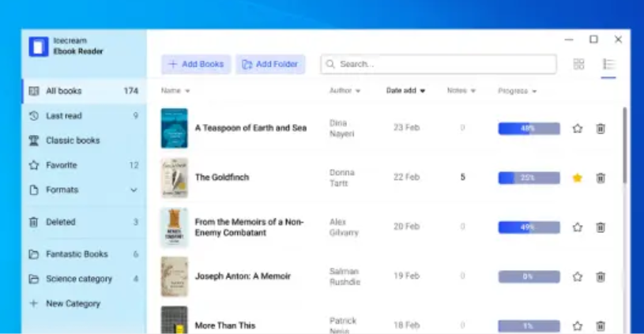Screen dimensions: 644x334
Task: Delete The Goldfinch using trash icon
Action: point(601,178)
